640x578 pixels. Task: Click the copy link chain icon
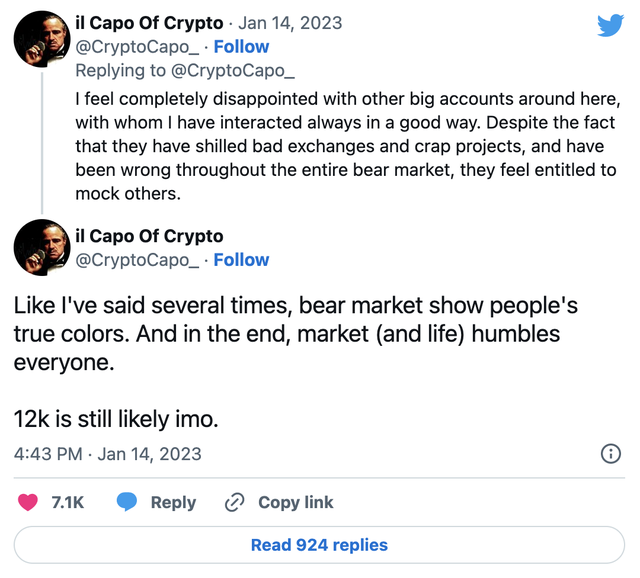click(236, 502)
